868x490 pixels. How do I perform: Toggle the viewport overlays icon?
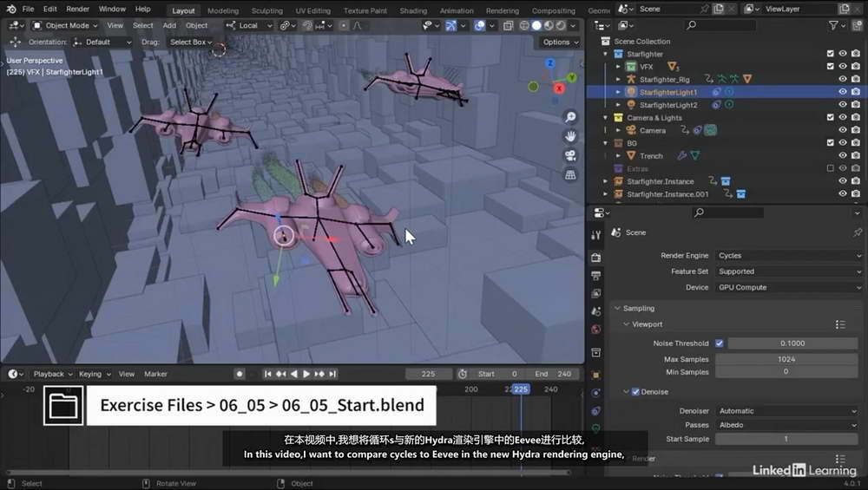point(479,25)
